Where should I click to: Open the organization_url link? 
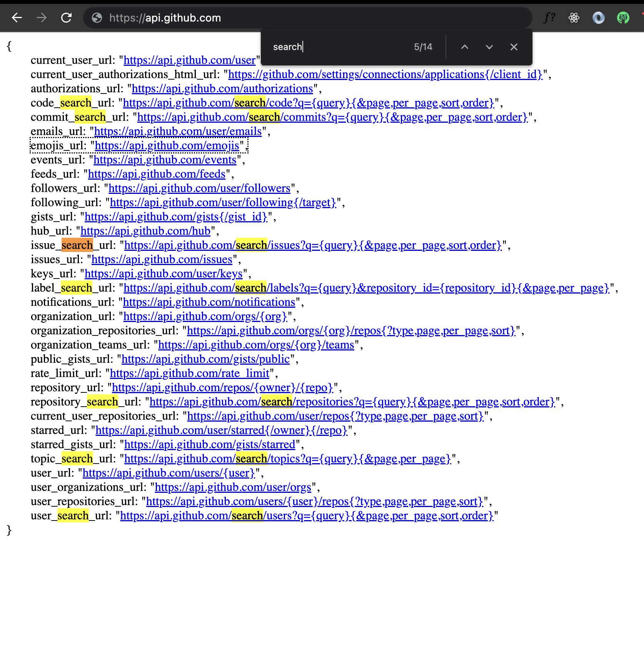[205, 317]
